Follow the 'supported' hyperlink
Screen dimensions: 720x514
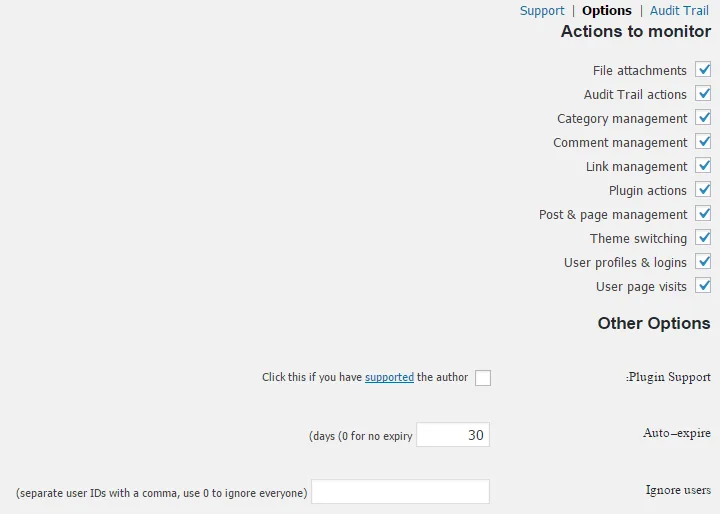tap(389, 377)
